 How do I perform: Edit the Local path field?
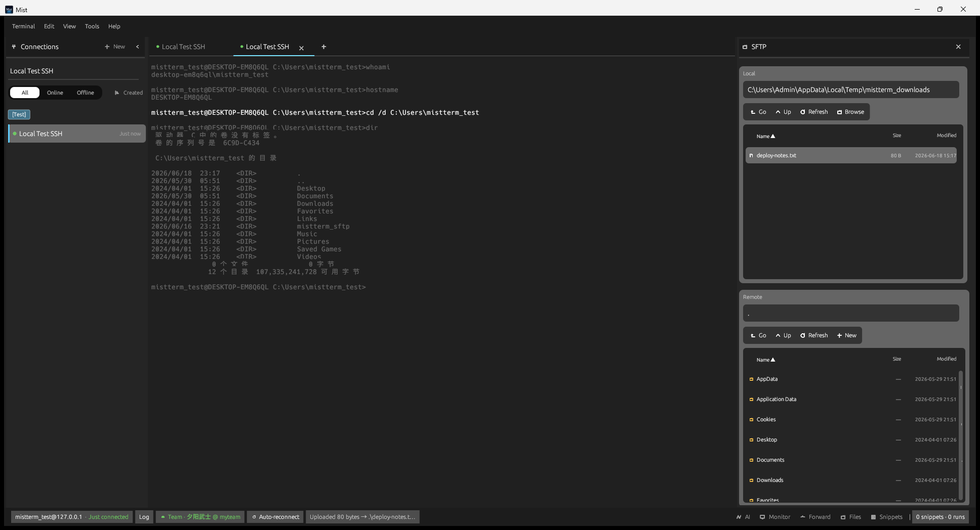(851, 90)
